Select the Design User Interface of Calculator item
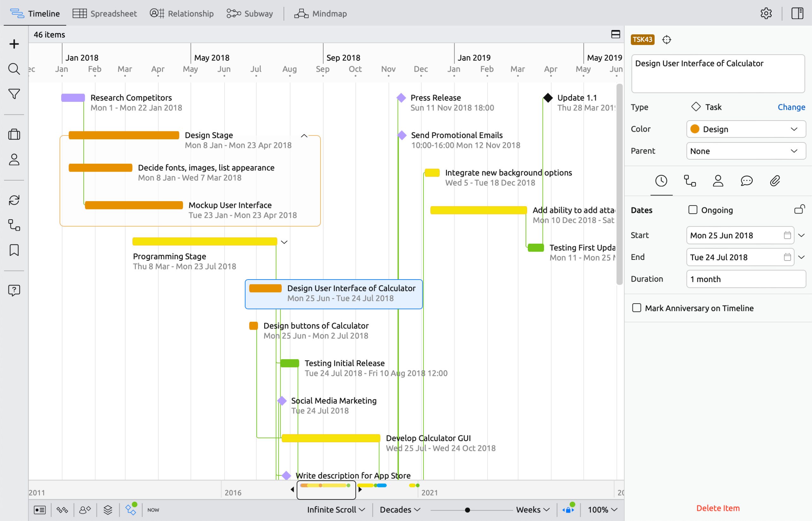The width and height of the screenshot is (812, 521). click(x=333, y=294)
